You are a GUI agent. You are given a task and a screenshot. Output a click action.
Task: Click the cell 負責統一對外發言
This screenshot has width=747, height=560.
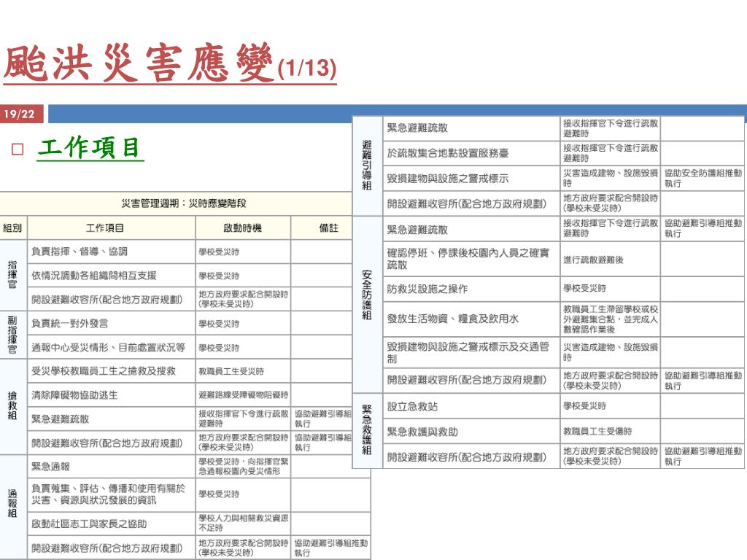pos(112,323)
